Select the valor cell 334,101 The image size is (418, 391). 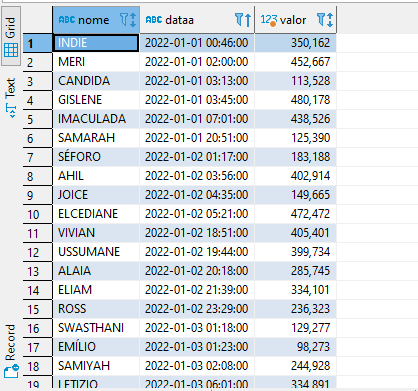(296, 290)
